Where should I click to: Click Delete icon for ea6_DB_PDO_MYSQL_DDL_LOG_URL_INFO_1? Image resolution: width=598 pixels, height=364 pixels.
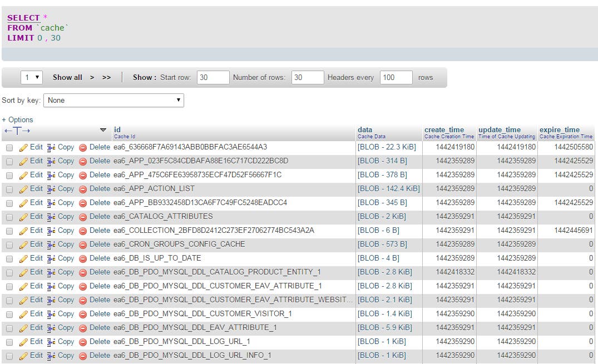(x=83, y=356)
